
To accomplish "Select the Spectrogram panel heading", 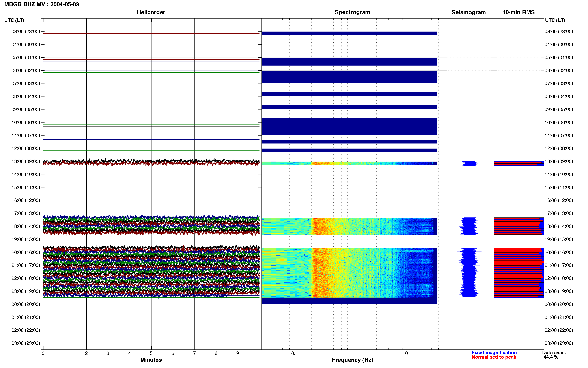I will [x=352, y=12].
